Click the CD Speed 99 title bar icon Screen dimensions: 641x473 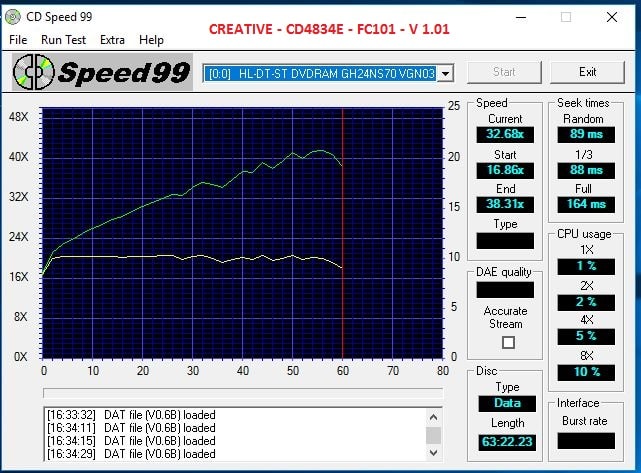[13, 17]
